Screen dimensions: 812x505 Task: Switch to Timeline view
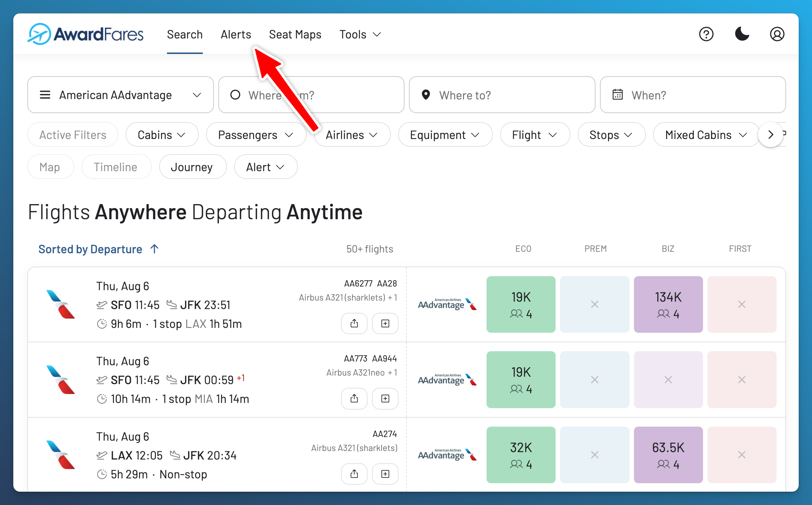pyautogui.click(x=116, y=167)
